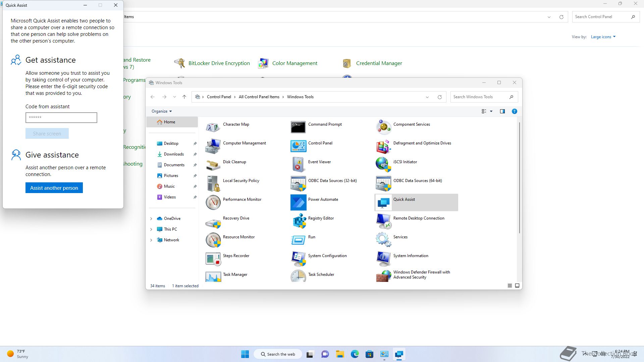Change View by Large icons dropdown
The height and width of the screenshot is (362, 644).
click(603, 37)
